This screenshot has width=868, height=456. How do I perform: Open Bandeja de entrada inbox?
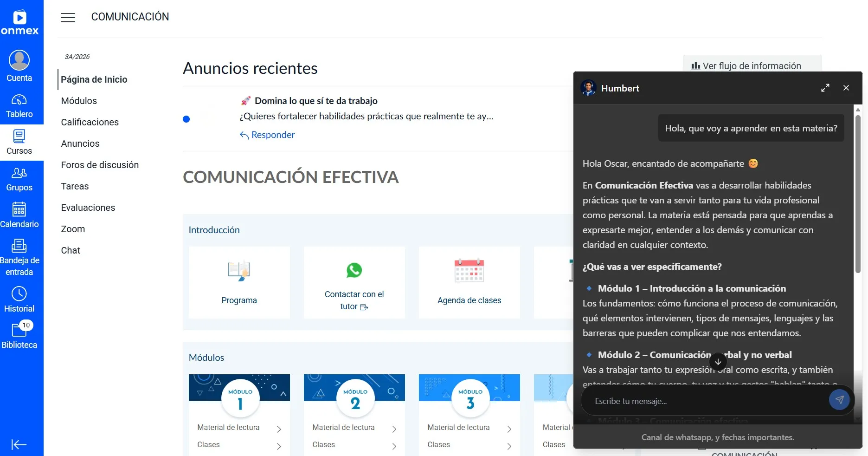tap(19, 258)
